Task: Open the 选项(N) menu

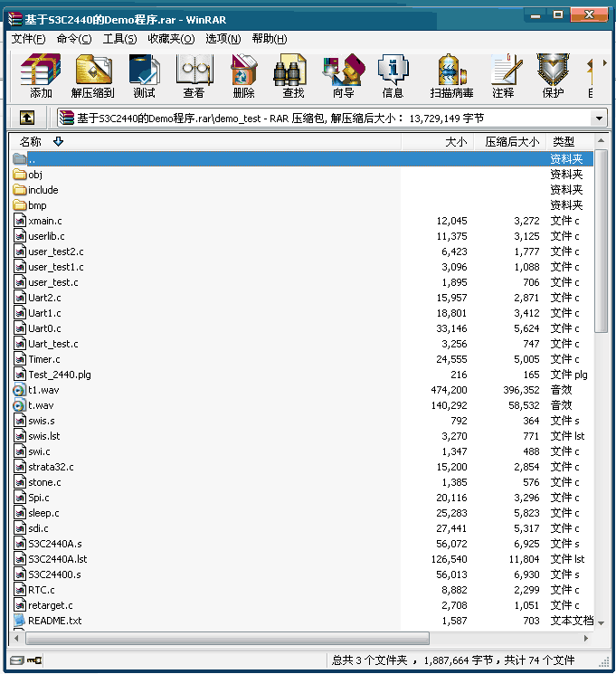Action: point(223,39)
